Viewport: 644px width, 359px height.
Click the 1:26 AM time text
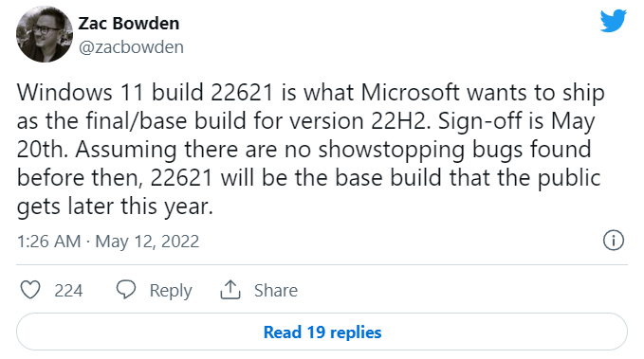(x=49, y=242)
